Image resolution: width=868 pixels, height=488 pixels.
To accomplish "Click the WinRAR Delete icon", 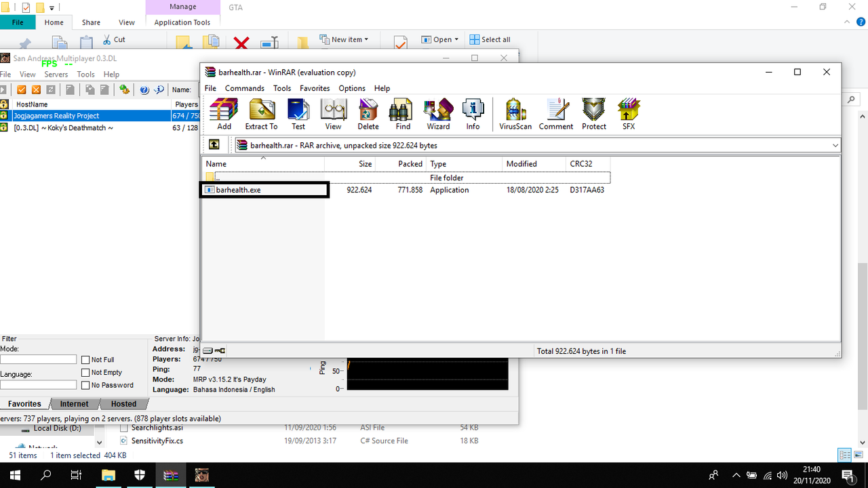I will (x=368, y=114).
